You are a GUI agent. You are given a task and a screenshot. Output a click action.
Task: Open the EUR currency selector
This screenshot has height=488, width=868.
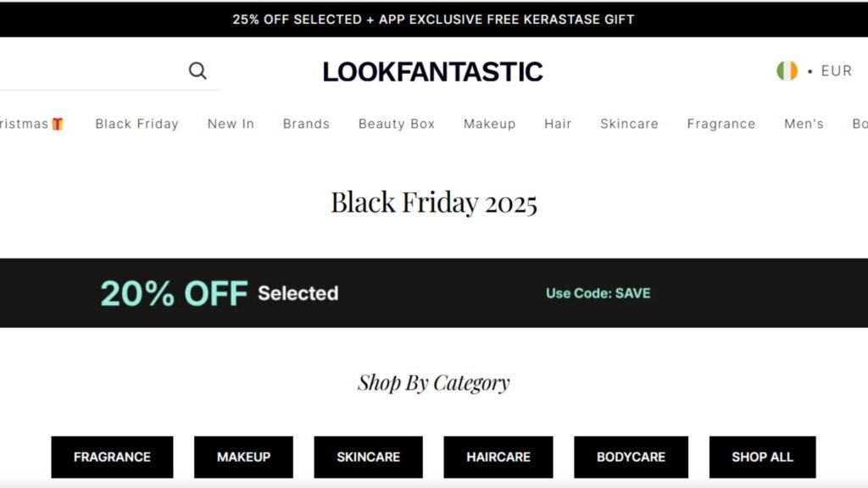pos(835,71)
